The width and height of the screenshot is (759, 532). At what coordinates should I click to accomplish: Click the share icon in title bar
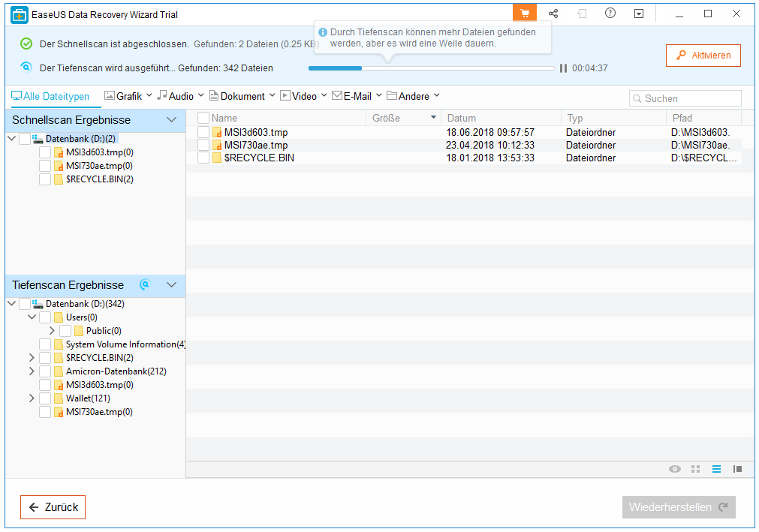click(553, 14)
